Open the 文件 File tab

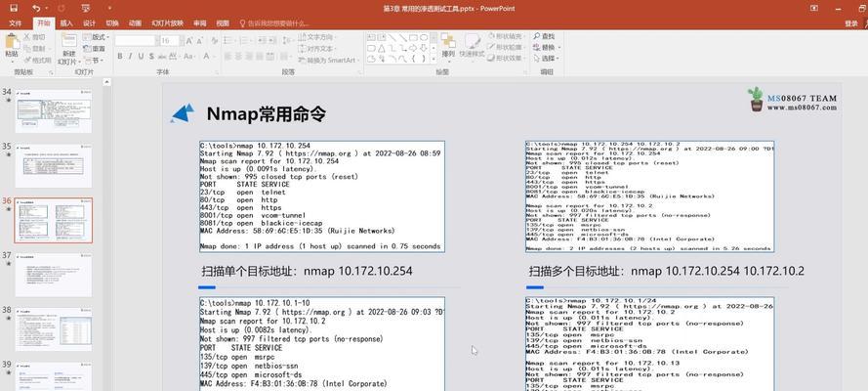point(16,23)
